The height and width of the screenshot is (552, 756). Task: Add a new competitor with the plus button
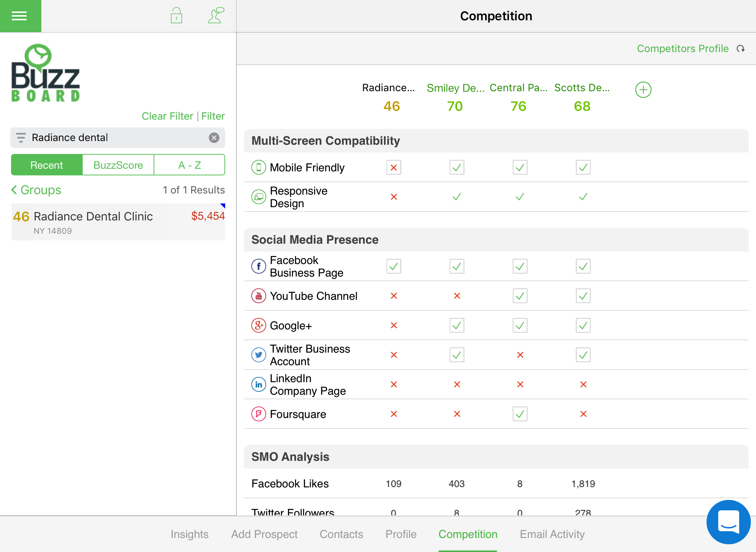(x=643, y=89)
